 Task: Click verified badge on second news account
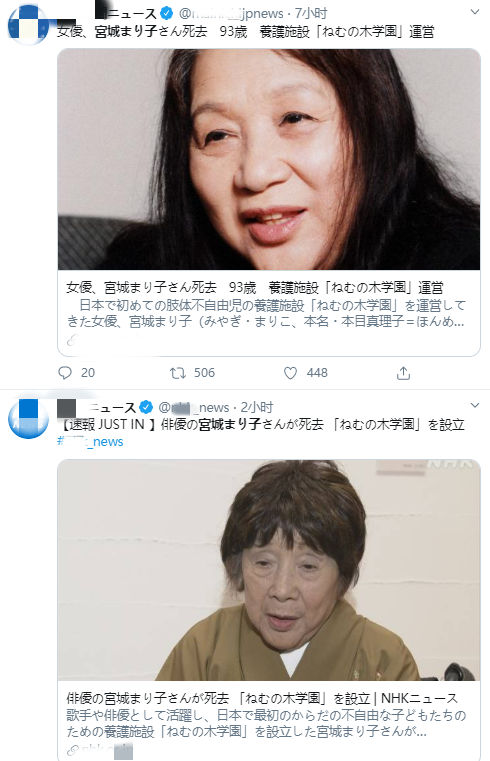pos(146,407)
